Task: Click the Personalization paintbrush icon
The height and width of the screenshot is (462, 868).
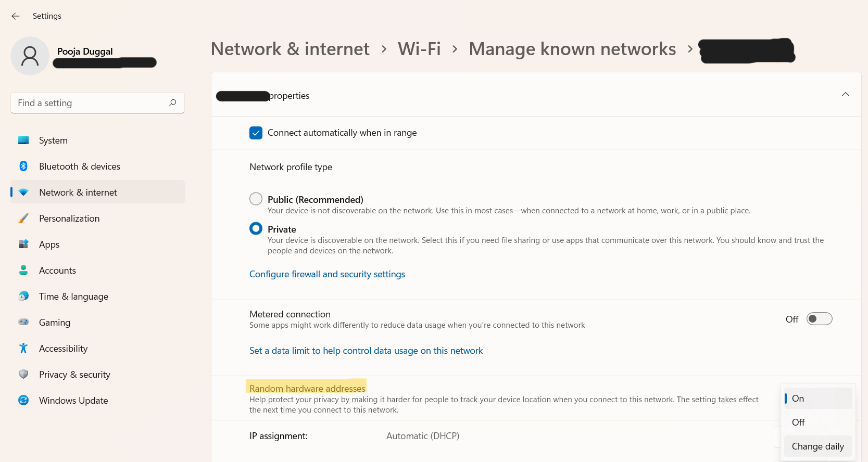Action: (23, 218)
